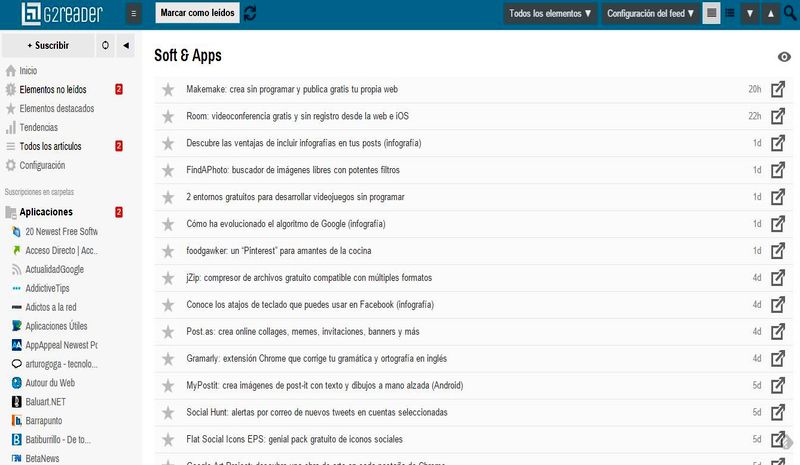Open FindAPhoto article external link icon
Image resolution: width=800 pixels, height=465 pixels.
click(x=778, y=170)
